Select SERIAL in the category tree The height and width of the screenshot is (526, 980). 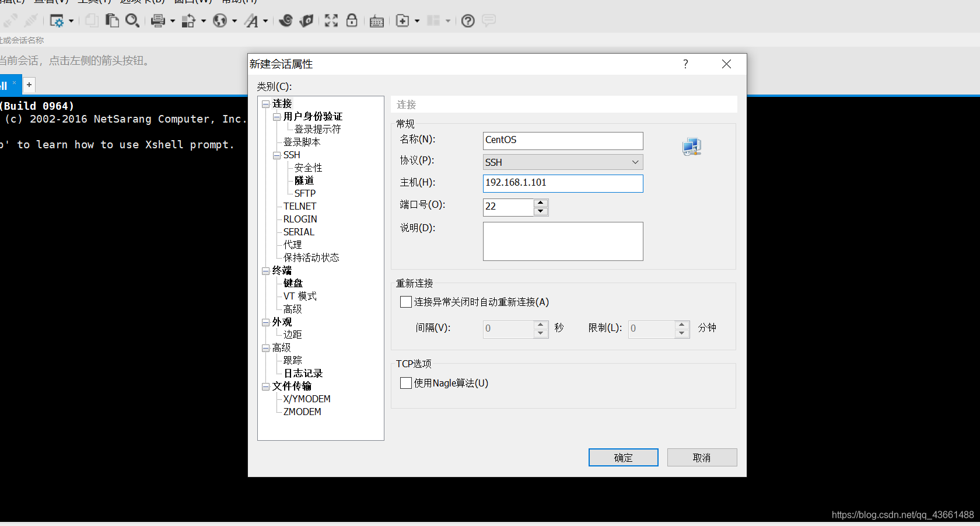point(299,232)
